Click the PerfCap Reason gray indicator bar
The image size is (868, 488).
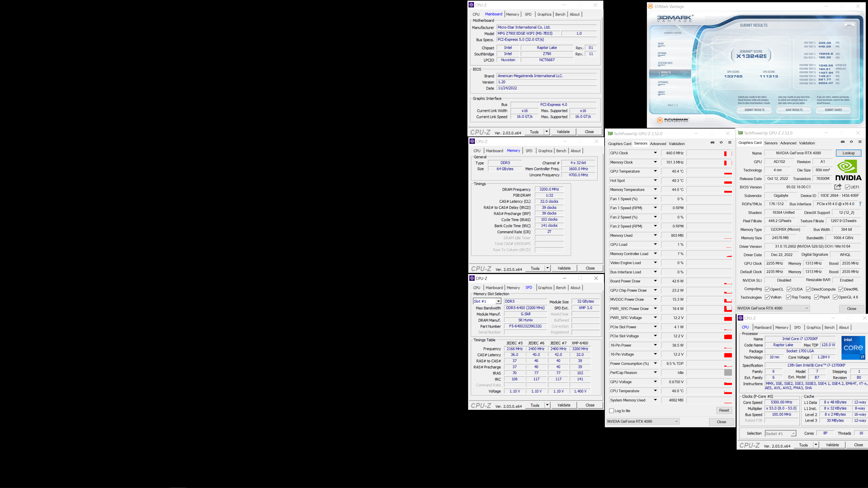tap(728, 373)
